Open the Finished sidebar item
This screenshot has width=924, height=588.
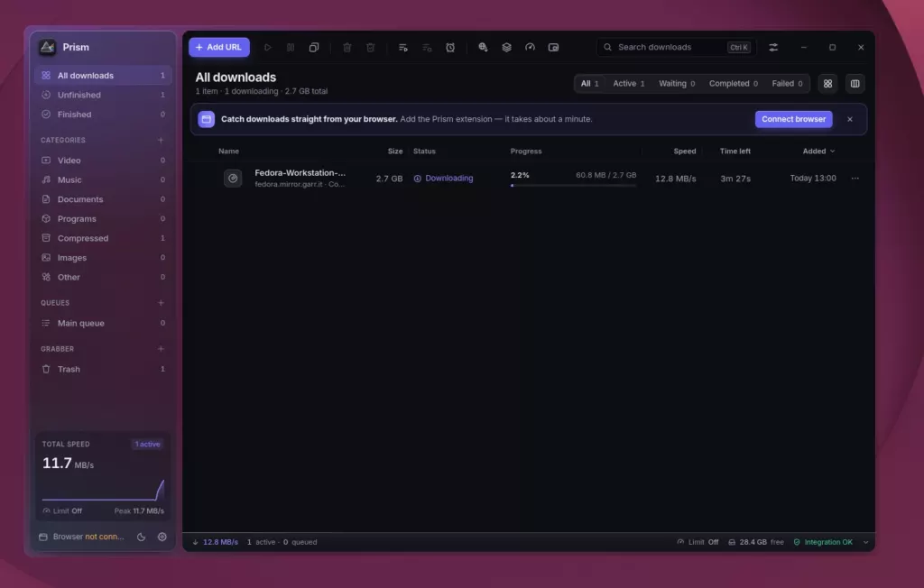click(x=103, y=115)
